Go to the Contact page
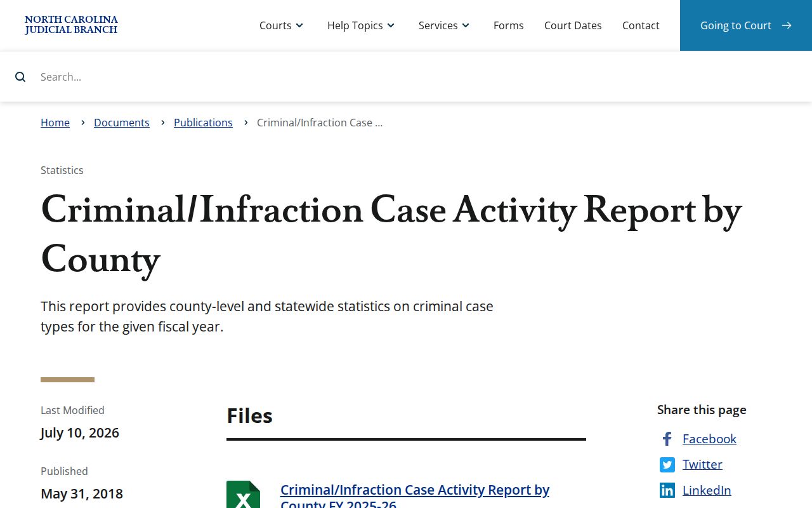812x508 pixels. tap(641, 25)
